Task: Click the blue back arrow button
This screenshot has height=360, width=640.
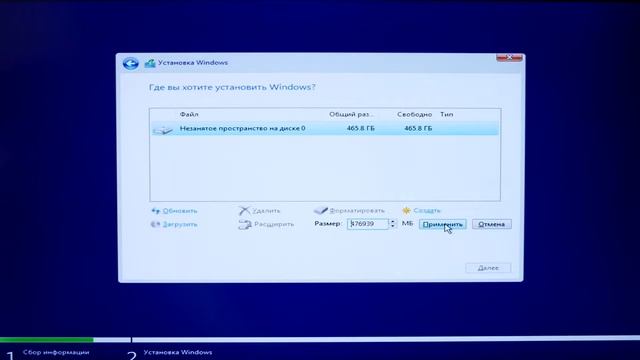Action: pos(131,63)
